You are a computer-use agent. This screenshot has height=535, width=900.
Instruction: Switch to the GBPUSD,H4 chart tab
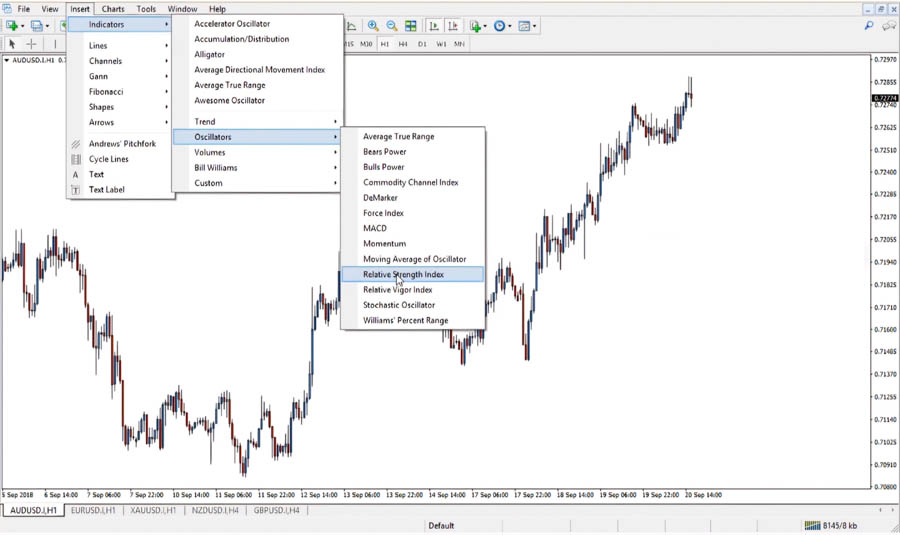pos(277,510)
